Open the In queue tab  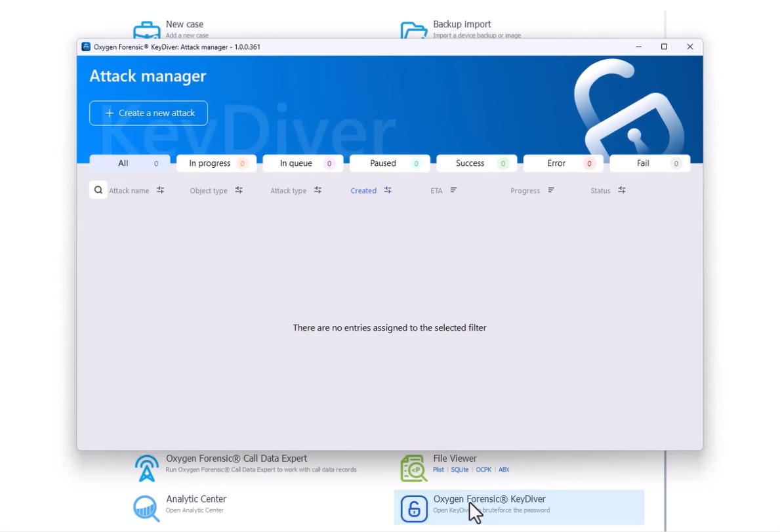[303, 163]
